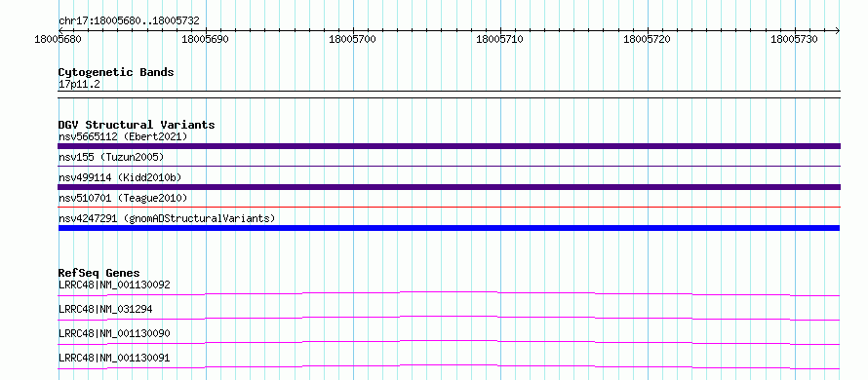The width and height of the screenshot is (868, 380).
Task: Select the RefSeq Genes track heading
Action: pos(99,273)
